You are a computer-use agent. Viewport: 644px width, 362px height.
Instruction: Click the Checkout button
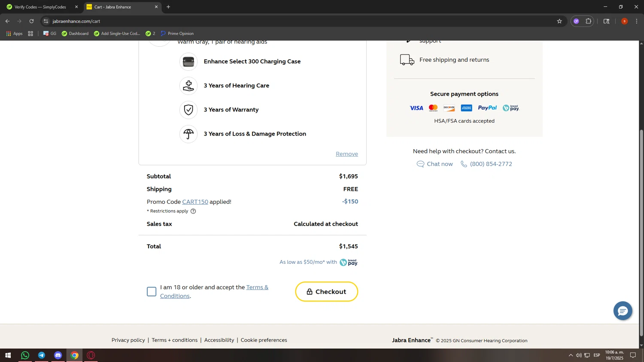coord(326,292)
